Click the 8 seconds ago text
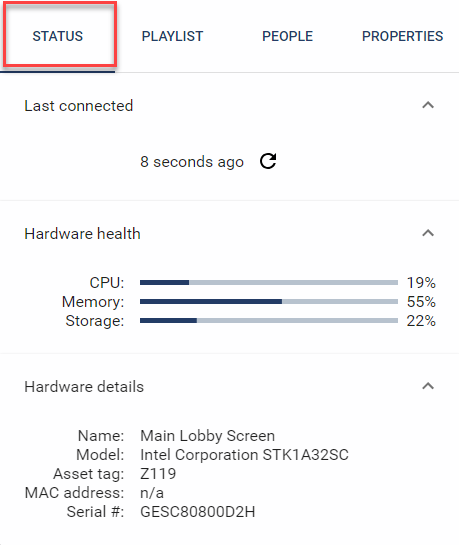This screenshot has width=459, height=545. point(192,162)
